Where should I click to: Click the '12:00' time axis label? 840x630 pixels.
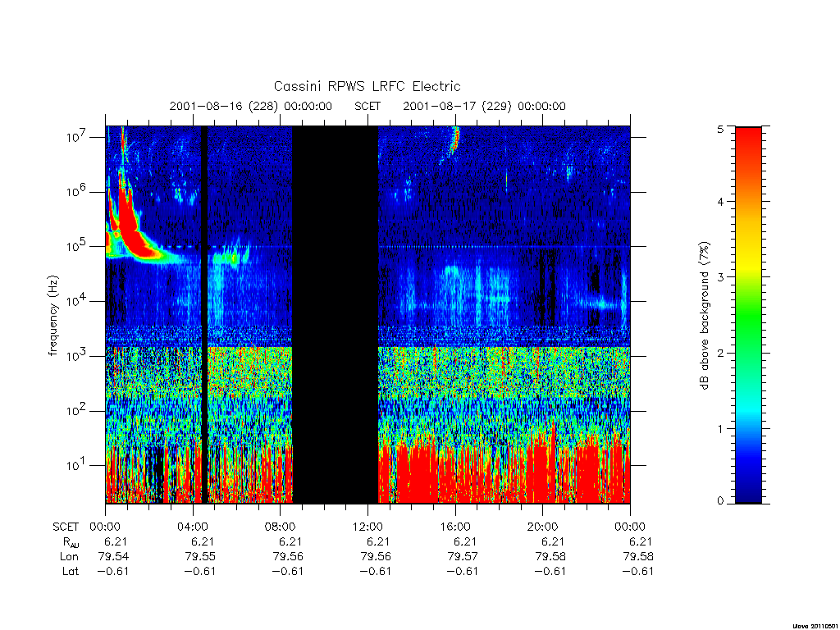[x=367, y=527]
